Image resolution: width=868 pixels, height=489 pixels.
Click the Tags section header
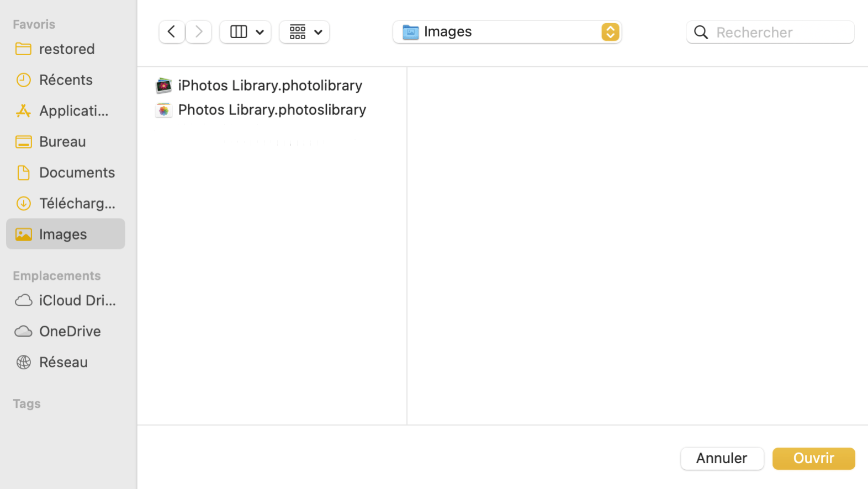(x=27, y=404)
